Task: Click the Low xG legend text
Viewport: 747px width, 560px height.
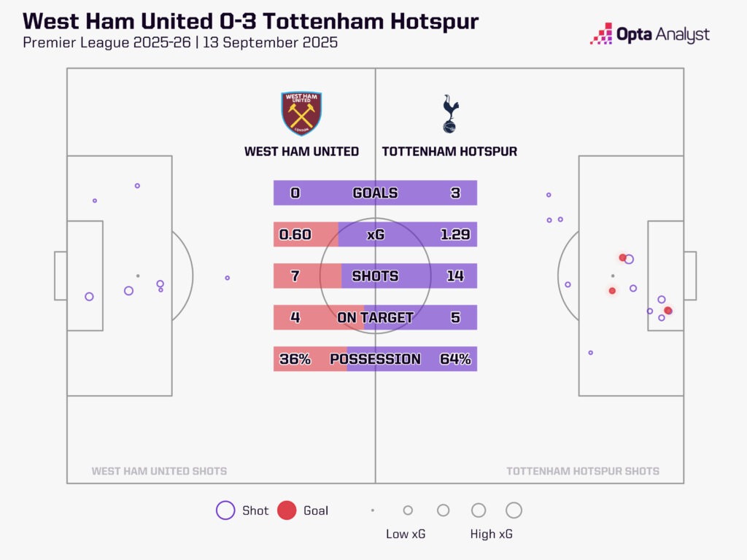Action: point(406,534)
